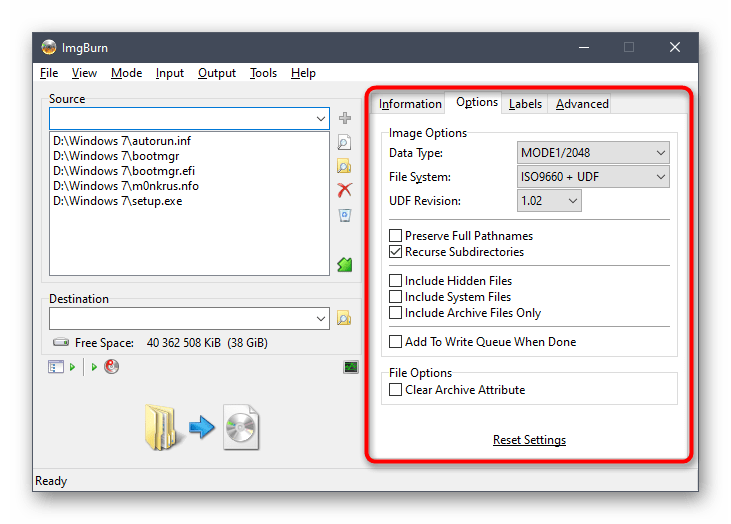Select D:\Windows 7\bootmgr entry
This screenshot has width=731, height=524.
[x=116, y=156]
